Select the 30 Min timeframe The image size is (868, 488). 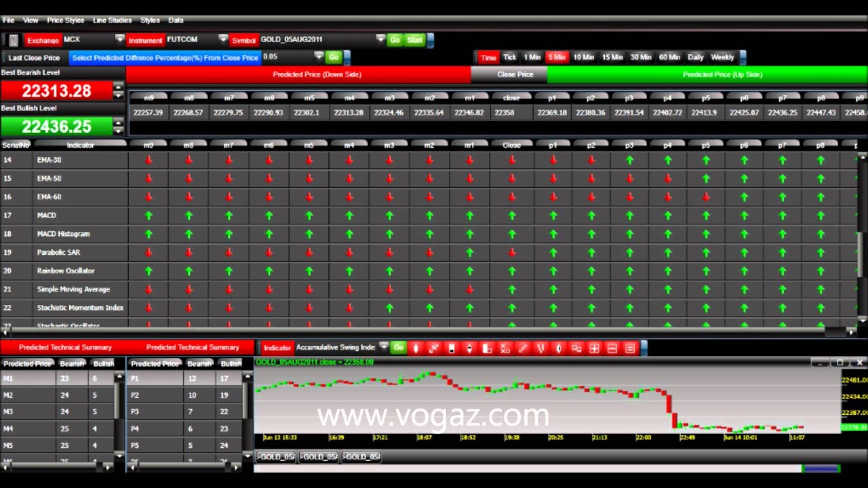point(641,58)
